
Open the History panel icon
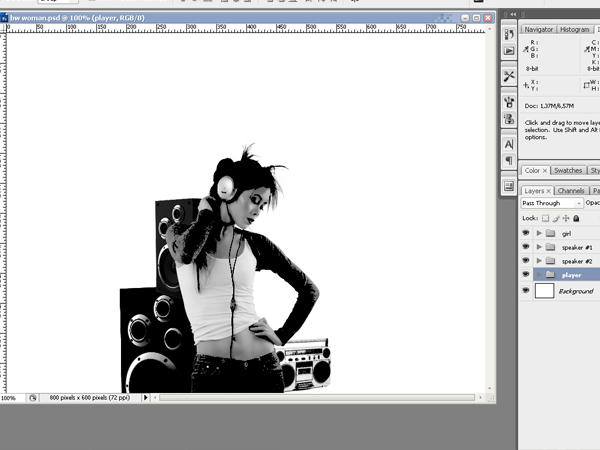click(x=509, y=34)
